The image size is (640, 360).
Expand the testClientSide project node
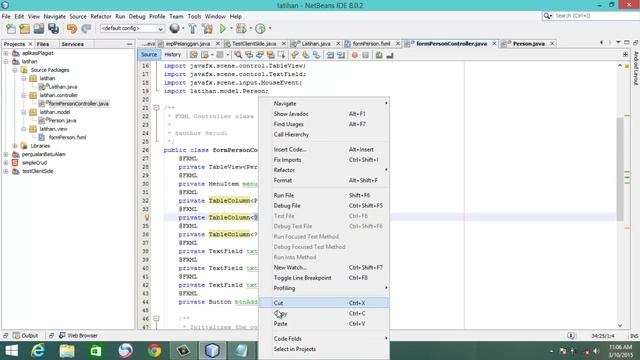6,171
